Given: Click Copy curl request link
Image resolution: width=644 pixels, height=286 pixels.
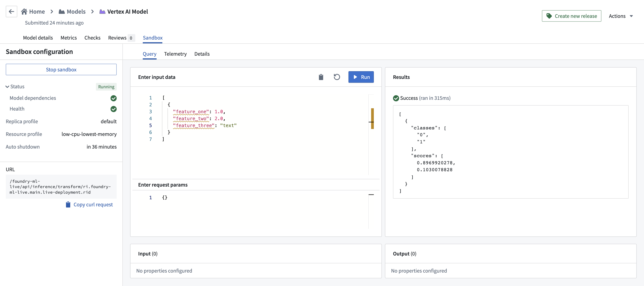Looking at the screenshot, I should pos(89,204).
